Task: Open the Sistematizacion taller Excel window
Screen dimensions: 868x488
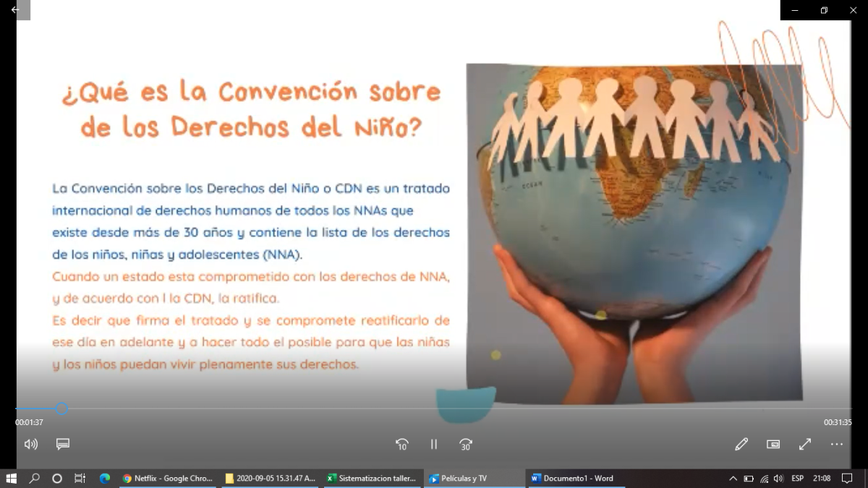Action: coord(372,479)
